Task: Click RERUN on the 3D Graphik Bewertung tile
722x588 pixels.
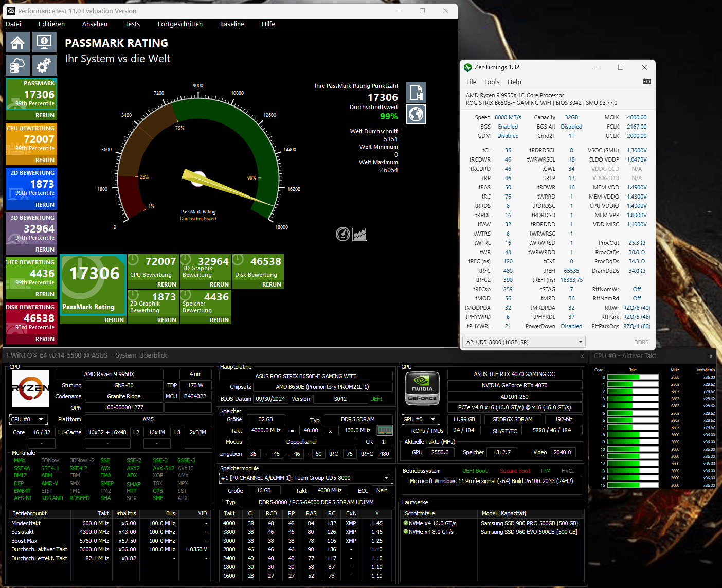Action: [x=219, y=284]
